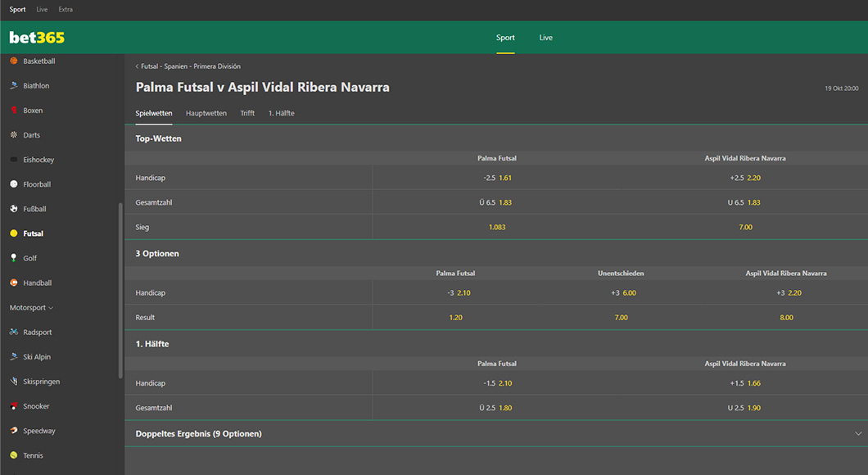Select Live in the green header
This screenshot has height=475, width=868.
546,38
